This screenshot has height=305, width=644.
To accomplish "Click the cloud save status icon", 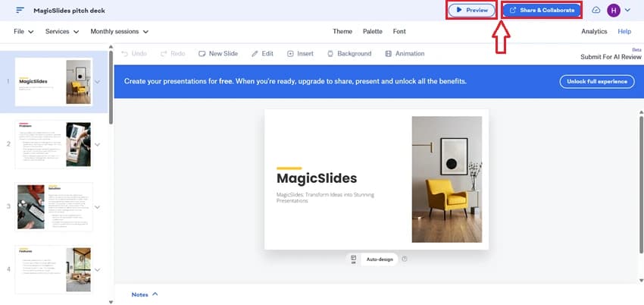I will coord(596,11).
